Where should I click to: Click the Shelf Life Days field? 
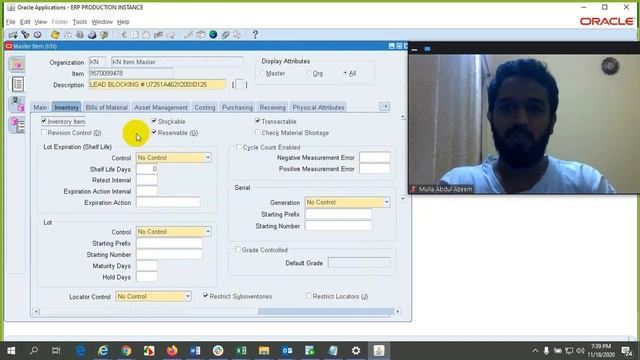(x=147, y=169)
